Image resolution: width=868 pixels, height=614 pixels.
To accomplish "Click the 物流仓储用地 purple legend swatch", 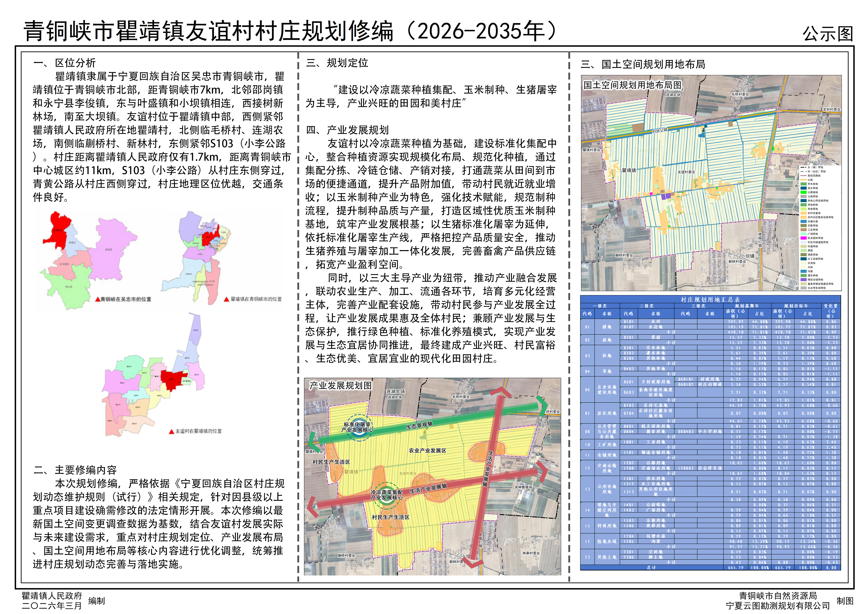I will coord(803,280).
